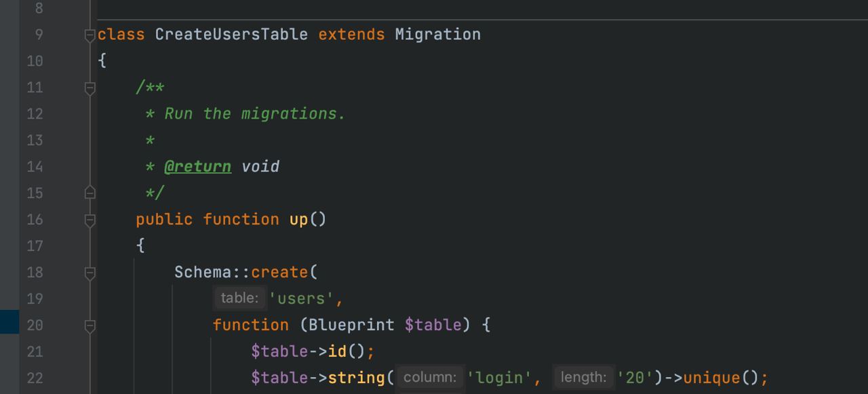Click the 'login' string literal
Screen dimensions: 868x394
coord(499,378)
